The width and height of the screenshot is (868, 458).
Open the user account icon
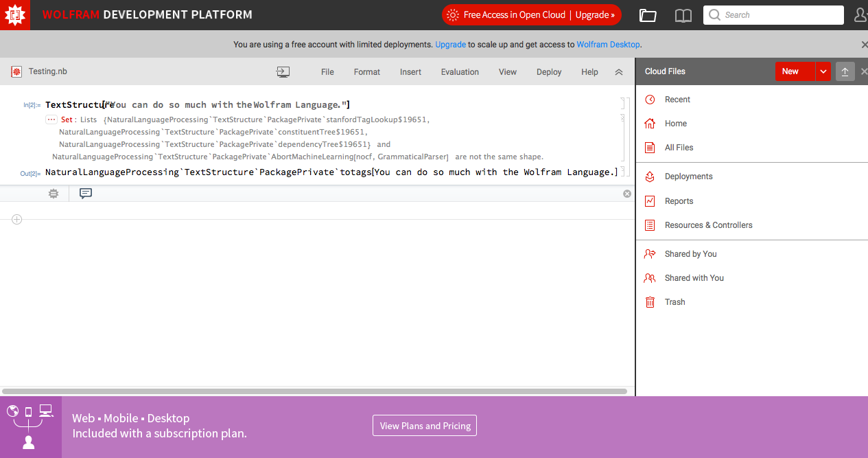(x=860, y=15)
